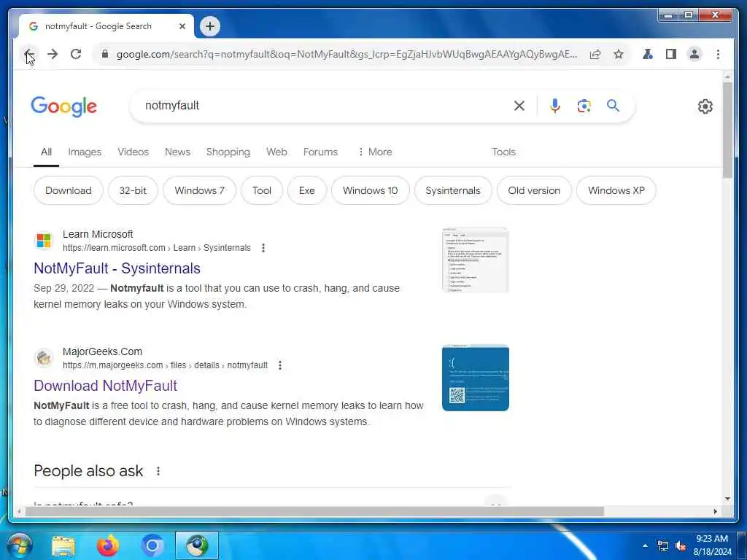
Task: Open NotMyFault - Sysinternals result link
Action: [117, 268]
